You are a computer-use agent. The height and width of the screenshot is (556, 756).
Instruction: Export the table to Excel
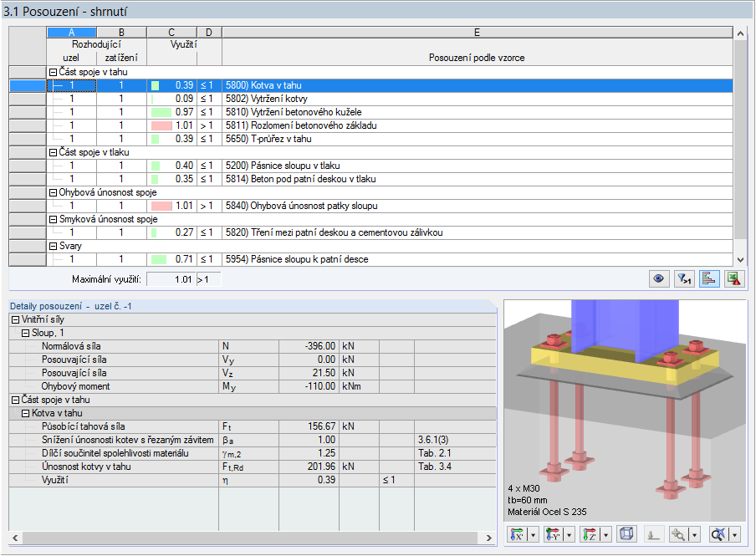point(734,278)
